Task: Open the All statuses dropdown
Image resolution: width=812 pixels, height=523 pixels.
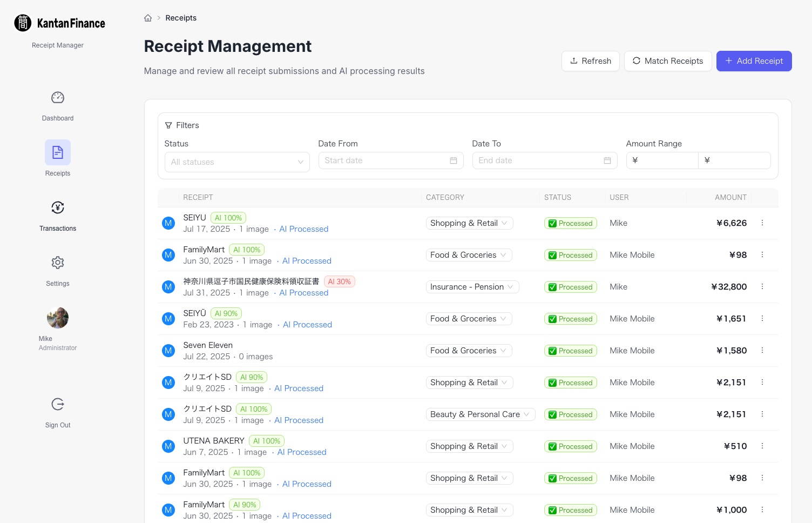Action: pyautogui.click(x=237, y=162)
